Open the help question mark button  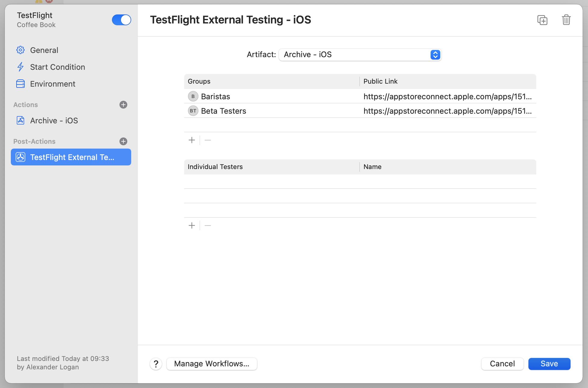coord(156,364)
